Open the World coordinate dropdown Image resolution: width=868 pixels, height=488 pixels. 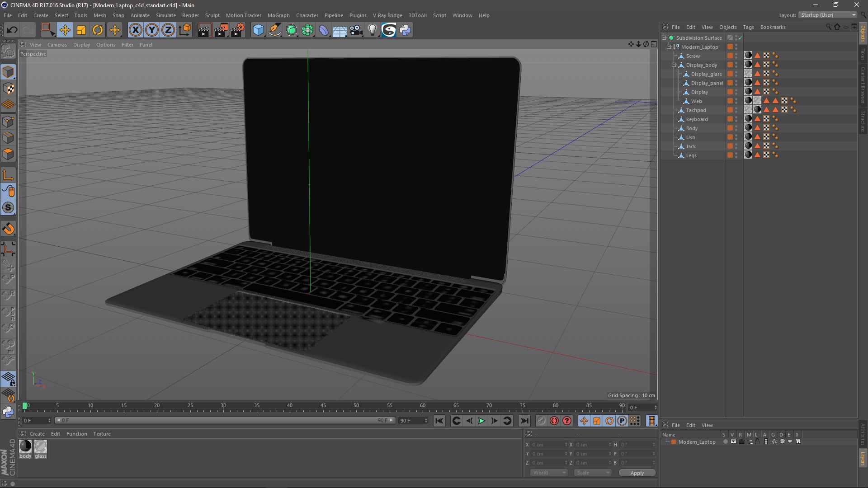(549, 473)
